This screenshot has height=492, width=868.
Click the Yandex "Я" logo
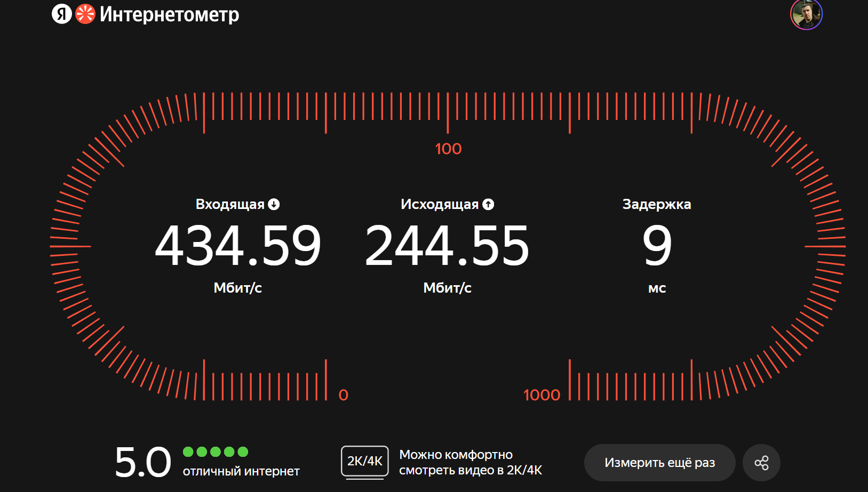[61, 14]
